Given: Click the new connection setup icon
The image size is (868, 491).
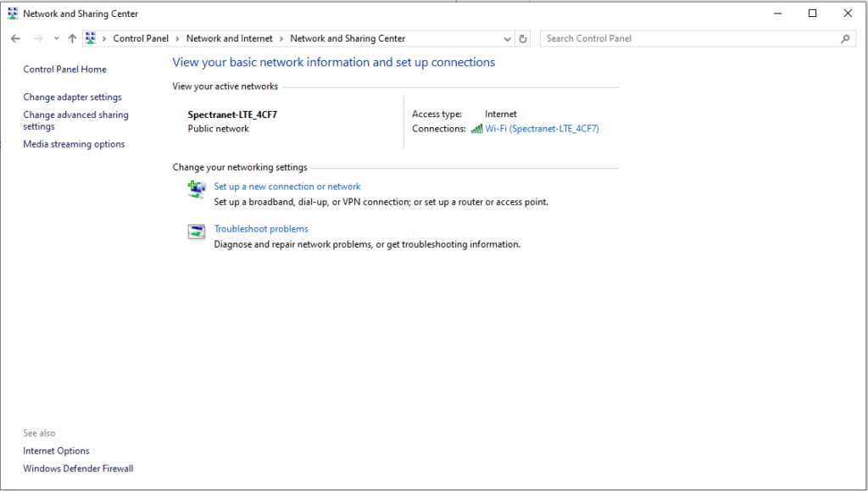Looking at the screenshot, I should [x=197, y=189].
